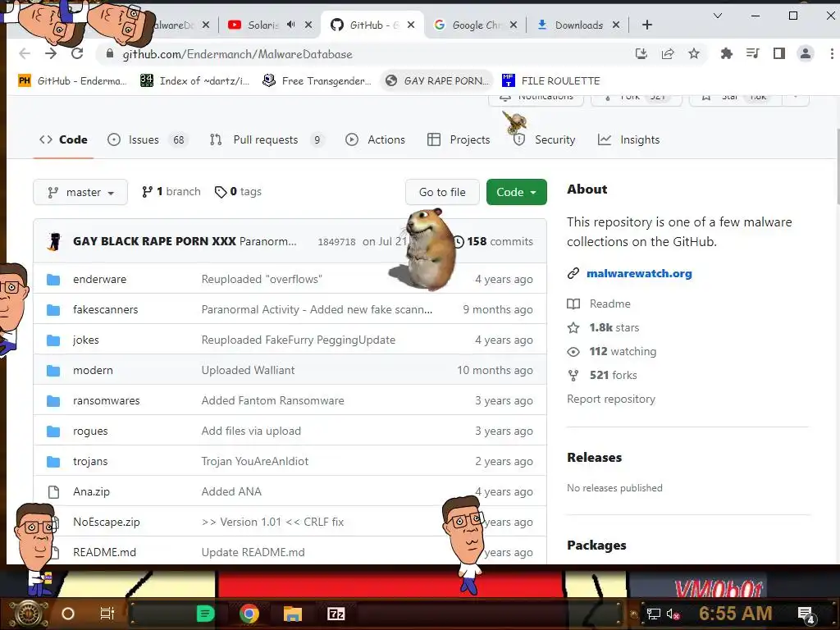Open the Readme link in About
The width and height of the screenshot is (840, 630).
pyautogui.click(x=609, y=304)
